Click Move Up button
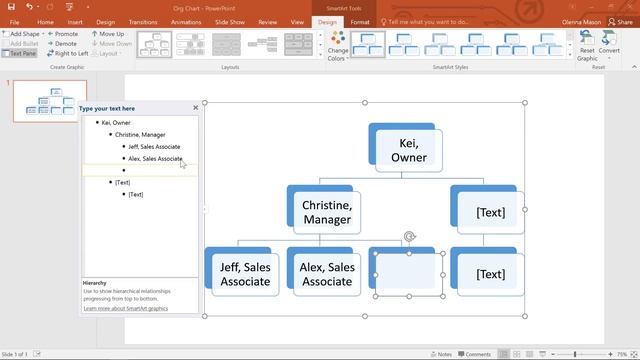640x360 pixels. point(108,34)
